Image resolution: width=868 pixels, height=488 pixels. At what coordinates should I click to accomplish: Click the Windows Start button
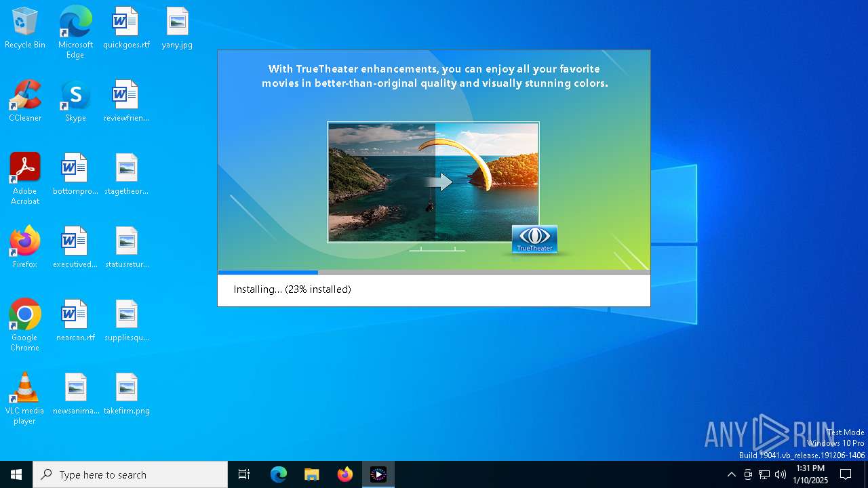coord(16,474)
